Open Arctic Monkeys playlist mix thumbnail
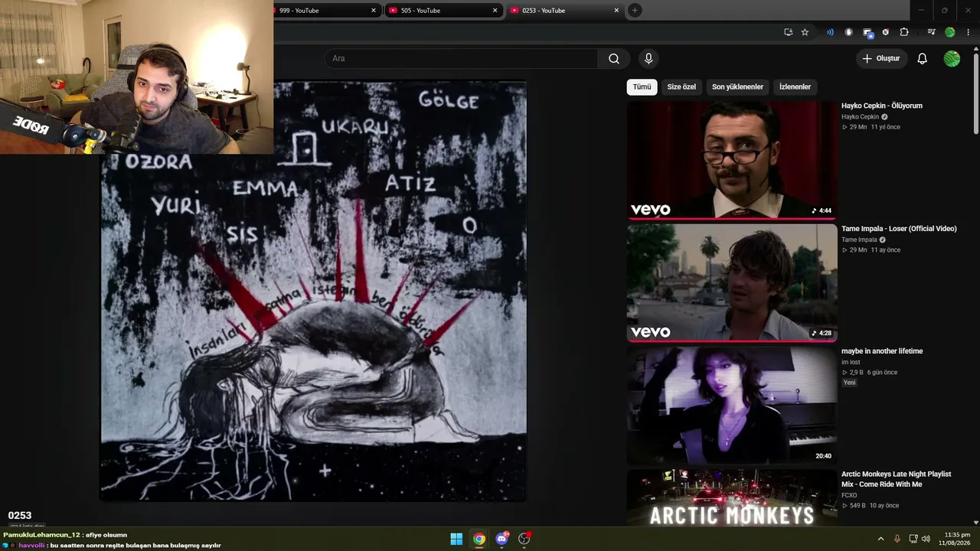Viewport: 980px width, 551px height. 732,498
